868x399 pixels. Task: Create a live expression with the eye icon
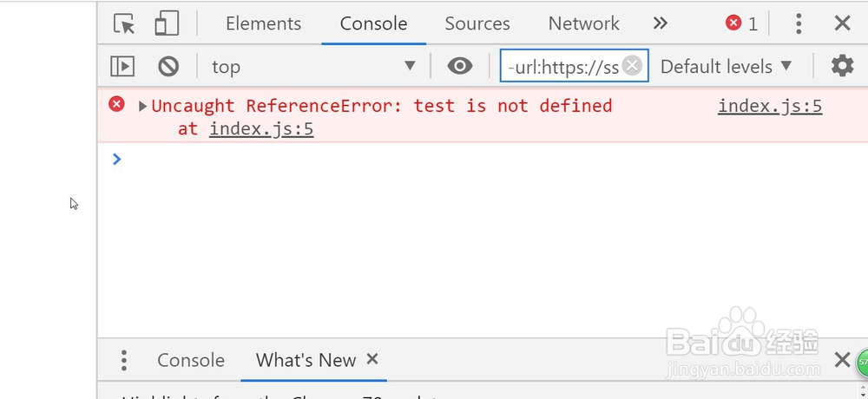pos(460,66)
